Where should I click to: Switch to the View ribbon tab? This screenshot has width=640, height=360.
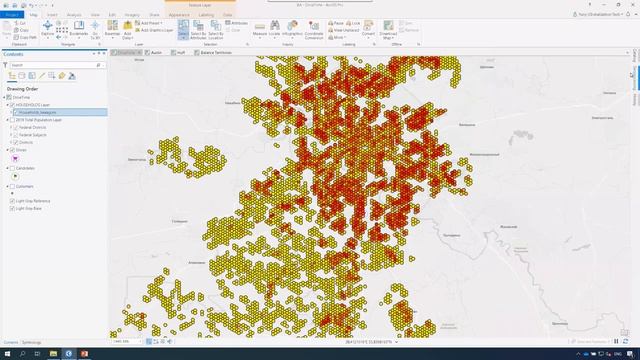pyautogui.click(x=95, y=15)
